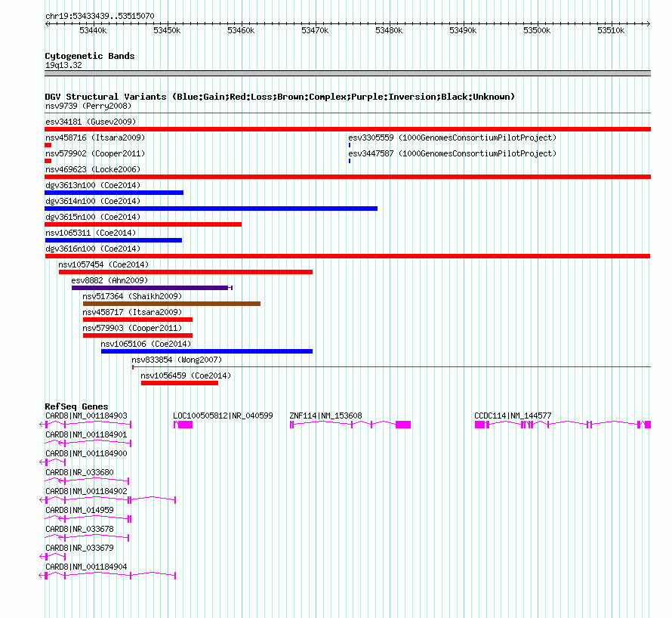
Task: Open the nsv579903 (Cooper2011) red bar
Action: click(x=137, y=335)
